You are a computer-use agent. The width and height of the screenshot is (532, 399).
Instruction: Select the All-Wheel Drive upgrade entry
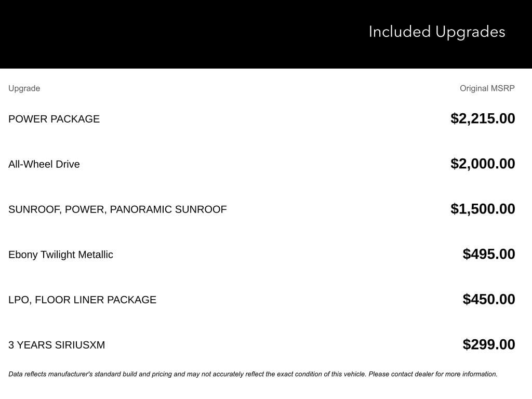tap(44, 164)
